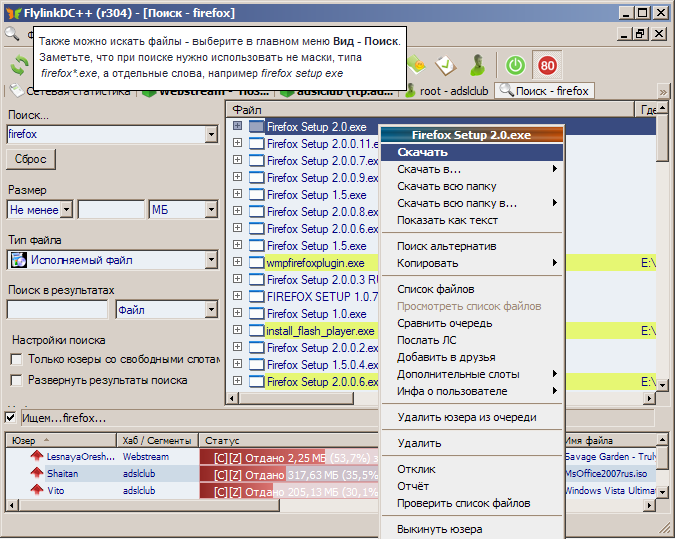
Task: Click the file icon of Firefox Setup 2.0.exe
Action: [x=256, y=126]
